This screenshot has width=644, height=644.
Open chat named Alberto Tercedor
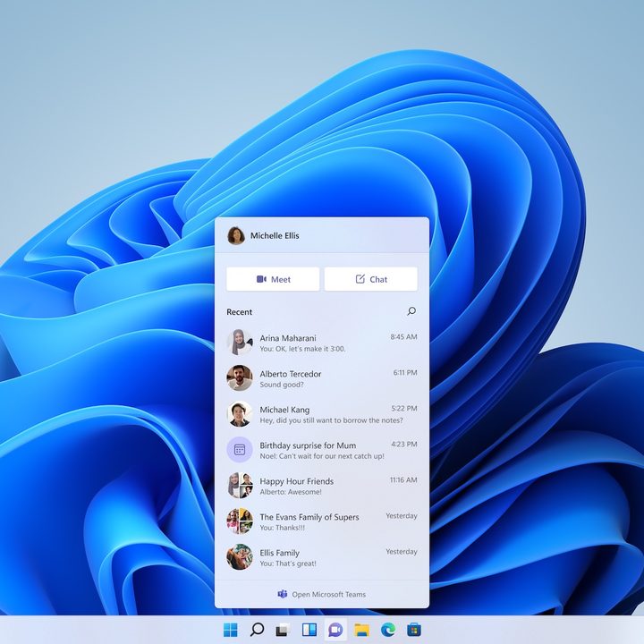click(x=291, y=374)
